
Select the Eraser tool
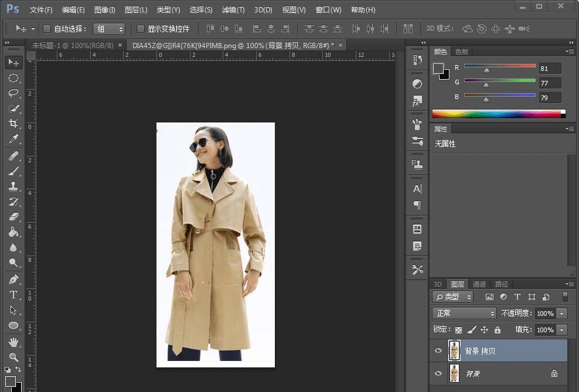click(13, 216)
